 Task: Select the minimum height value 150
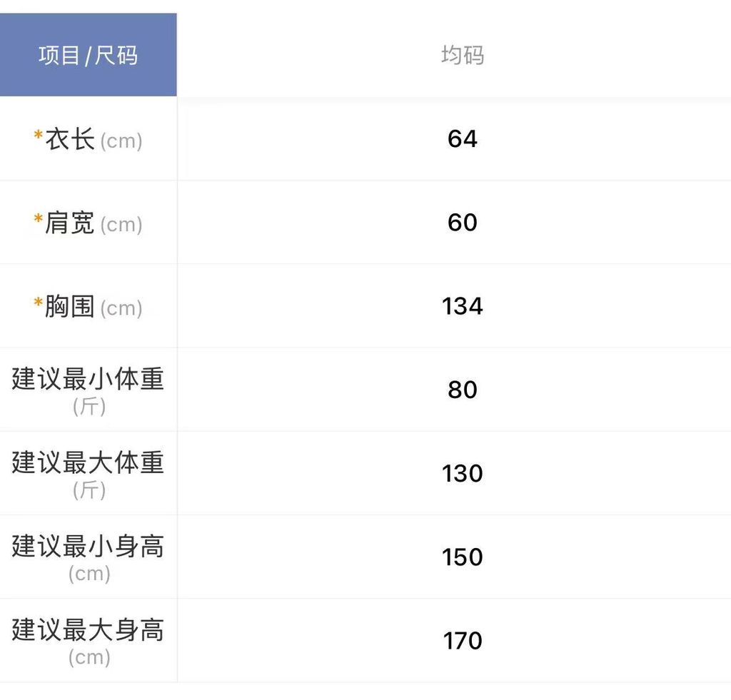point(462,557)
